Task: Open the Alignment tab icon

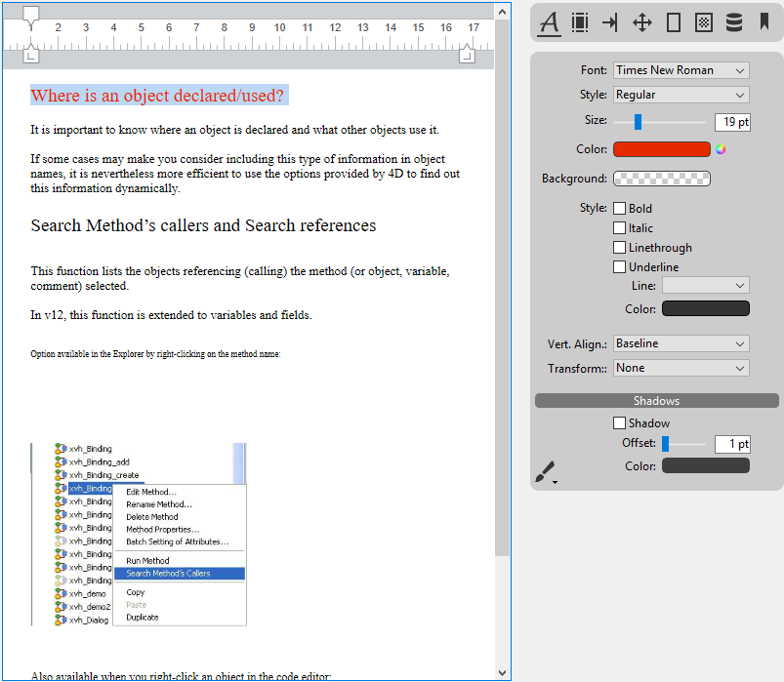Action: 580,22
